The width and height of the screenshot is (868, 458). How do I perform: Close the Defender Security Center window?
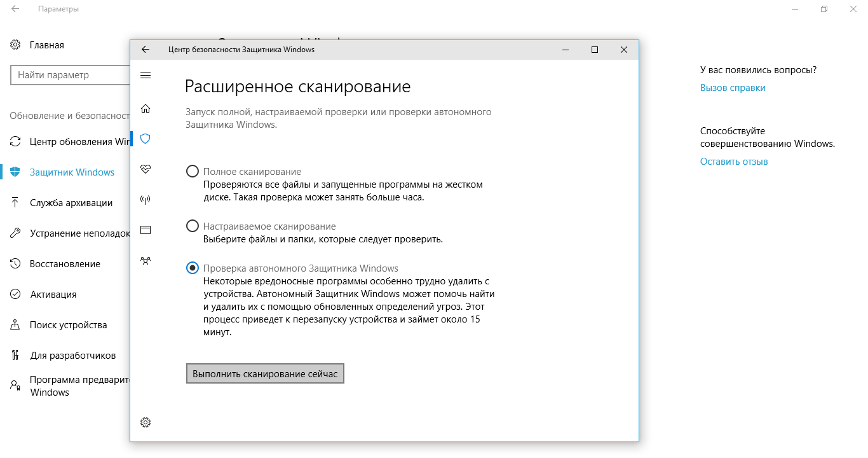coord(624,50)
